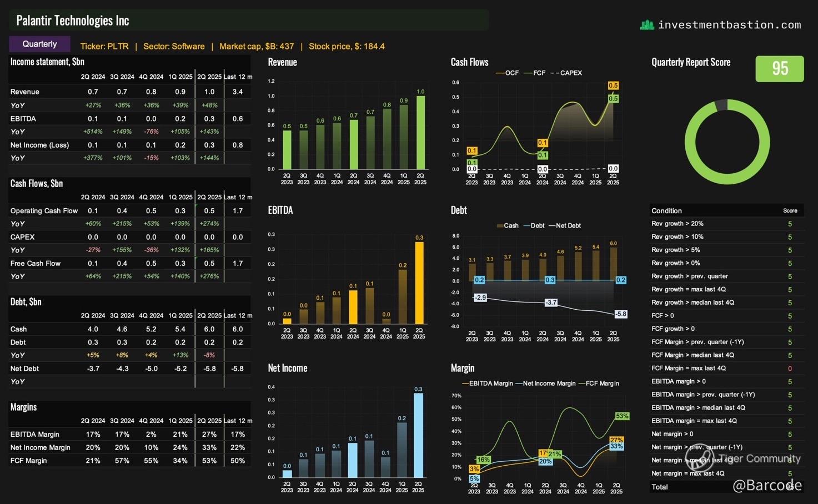Toggle the OCF legend in Cash Flows
Image resolution: width=818 pixels, height=504 pixels.
click(x=507, y=73)
